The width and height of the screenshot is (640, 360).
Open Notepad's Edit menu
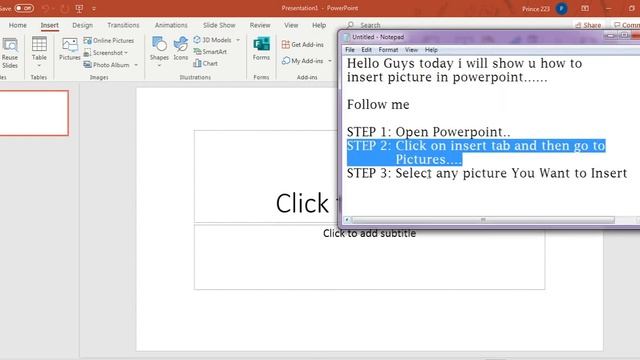click(x=366, y=50)
